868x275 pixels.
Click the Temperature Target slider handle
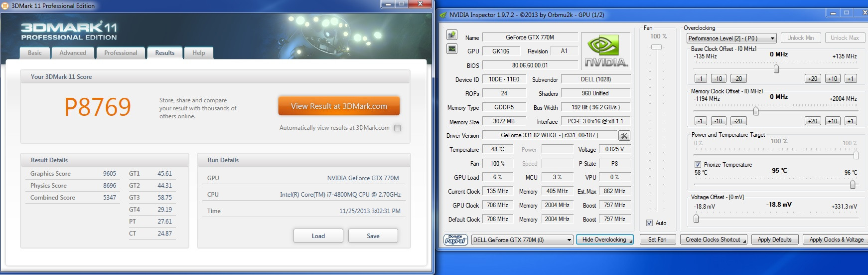[853, 184]
